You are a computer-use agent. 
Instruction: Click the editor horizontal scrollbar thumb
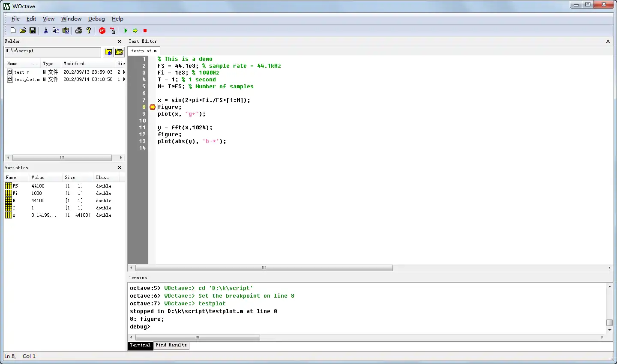point(264,268)
